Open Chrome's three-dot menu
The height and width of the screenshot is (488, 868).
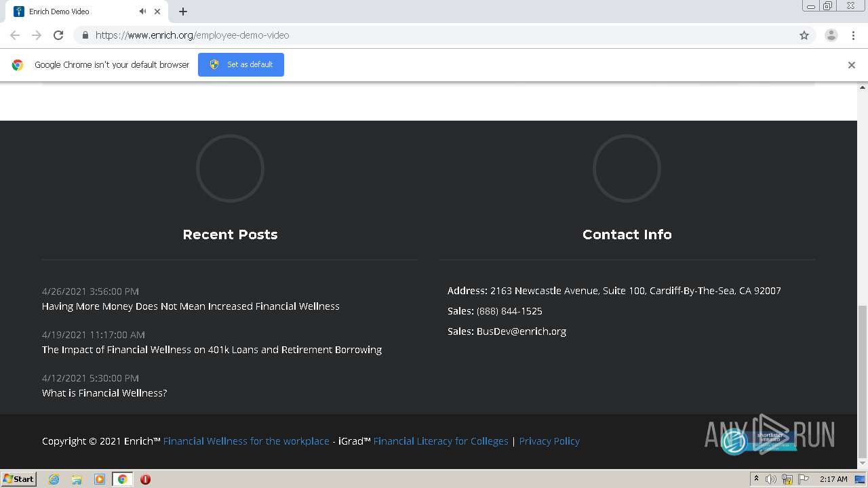(853, 35)
